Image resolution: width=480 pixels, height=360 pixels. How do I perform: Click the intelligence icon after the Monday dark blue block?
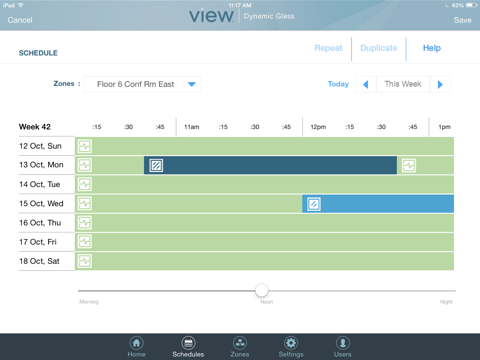coord(409,165)
